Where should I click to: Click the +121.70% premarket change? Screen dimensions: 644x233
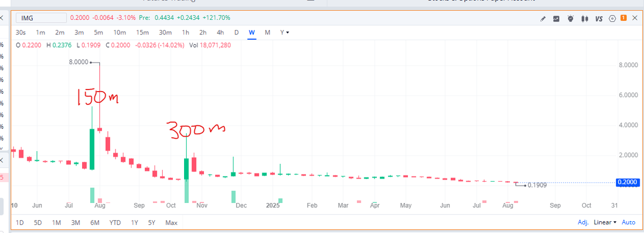tap(215, 18)
